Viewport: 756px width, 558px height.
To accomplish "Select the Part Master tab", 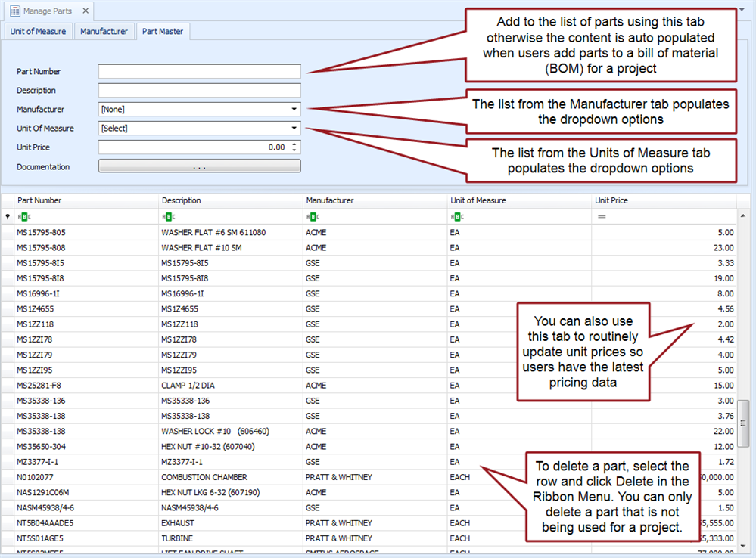I will (163, 32).
